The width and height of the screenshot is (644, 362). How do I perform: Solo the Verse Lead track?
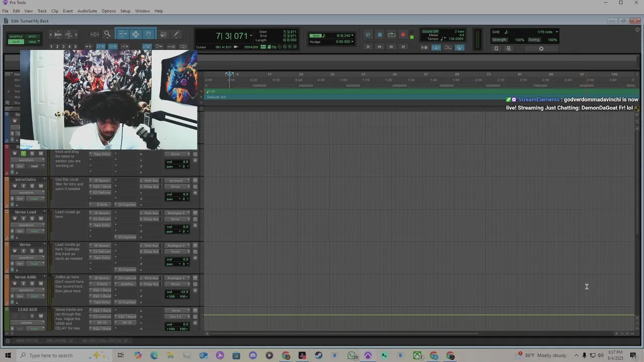(x=32, y=219)
